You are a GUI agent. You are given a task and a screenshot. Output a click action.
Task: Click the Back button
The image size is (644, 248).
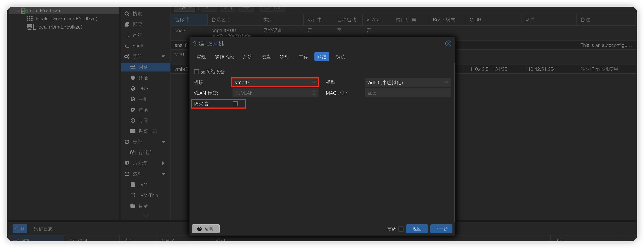point(417,229)
